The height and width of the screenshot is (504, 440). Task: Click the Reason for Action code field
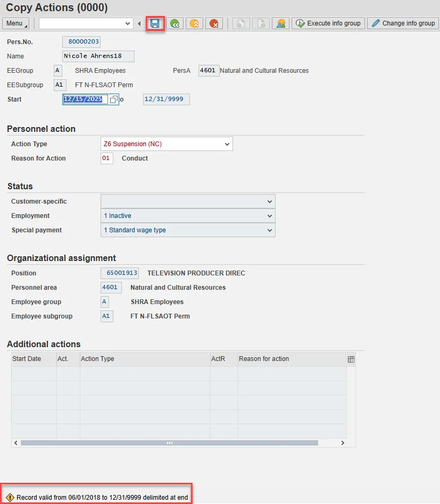pyautogui.click(x=106, y=158)
